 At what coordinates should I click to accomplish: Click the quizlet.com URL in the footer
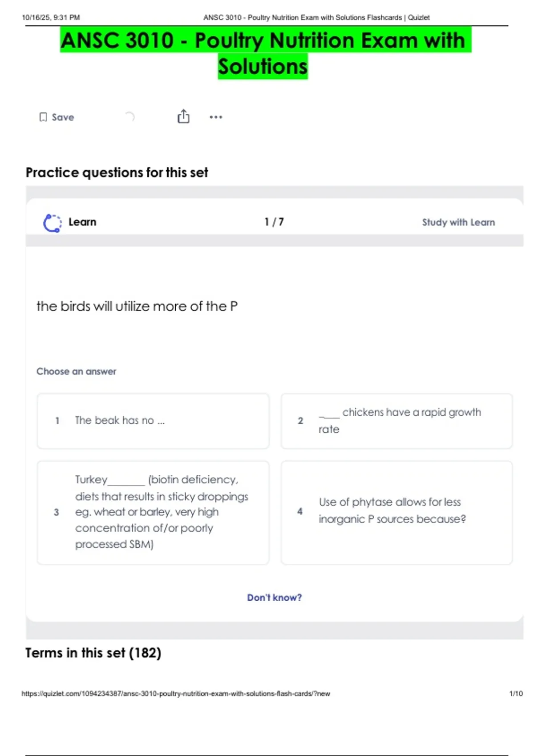(176, 694)
